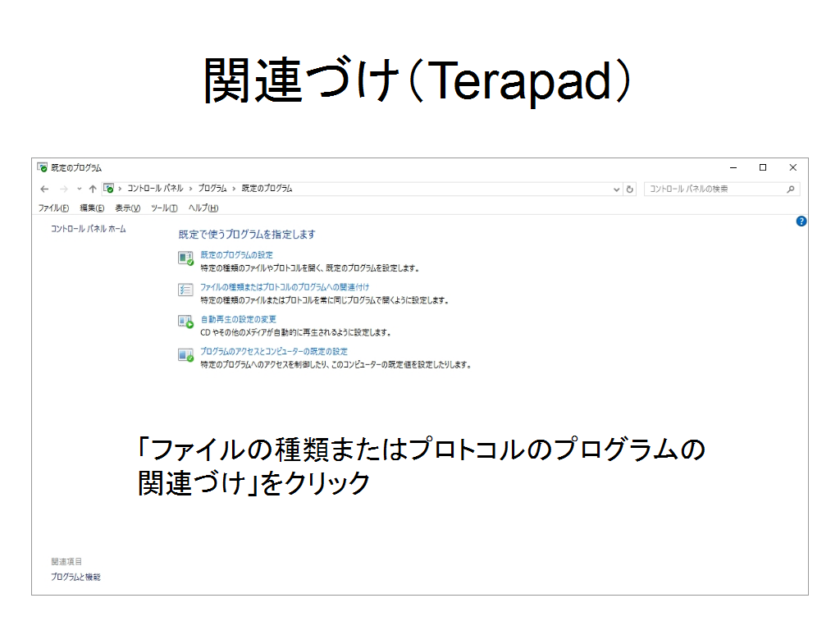Click the up one level arrow
840x630 pixels.
[92, 189]
